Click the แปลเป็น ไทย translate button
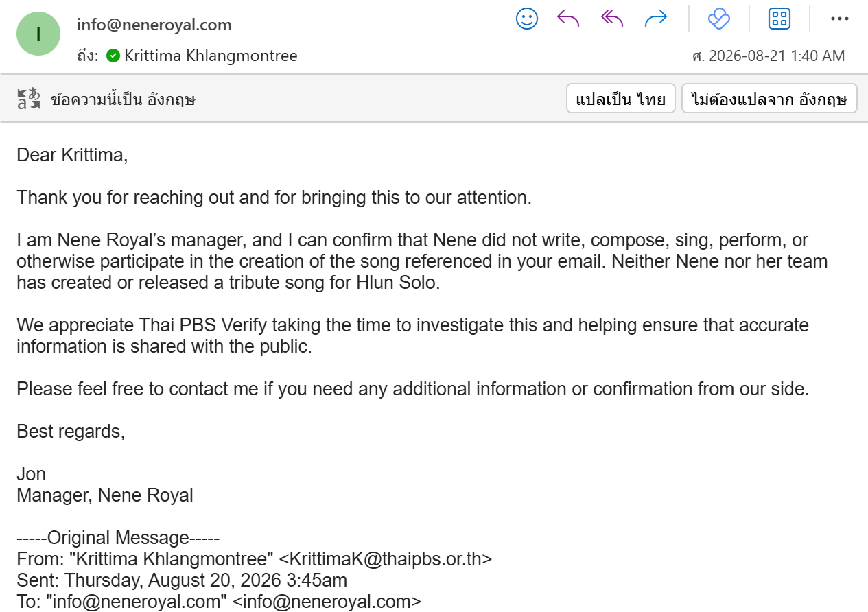Viewport: 868px width, 612px height. click(x=621, y=99)
